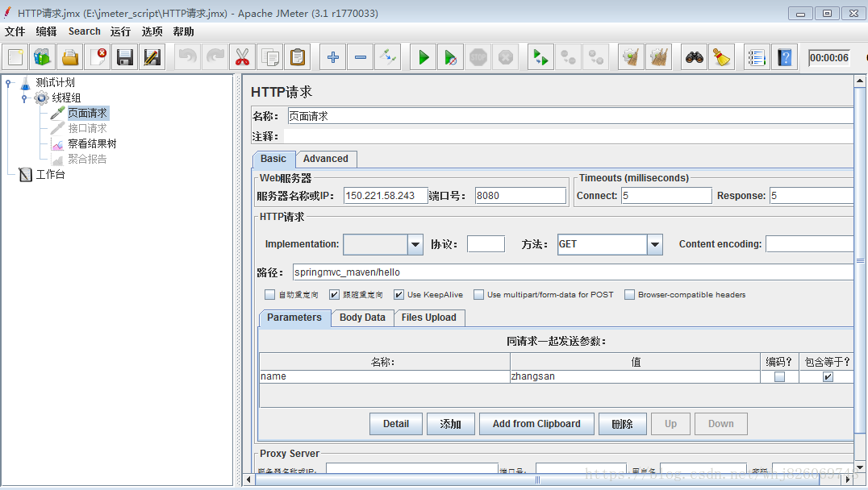The height and width of the screenshot is (490, 868).
Task: Click Add from Clipboard button
Action: point(536,424)
